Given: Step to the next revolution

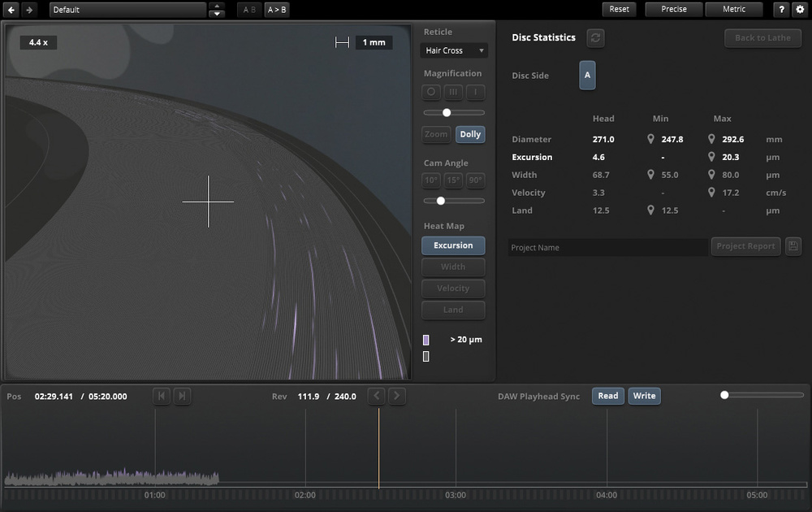Looking at the screenshot, I should pos(396,396).
